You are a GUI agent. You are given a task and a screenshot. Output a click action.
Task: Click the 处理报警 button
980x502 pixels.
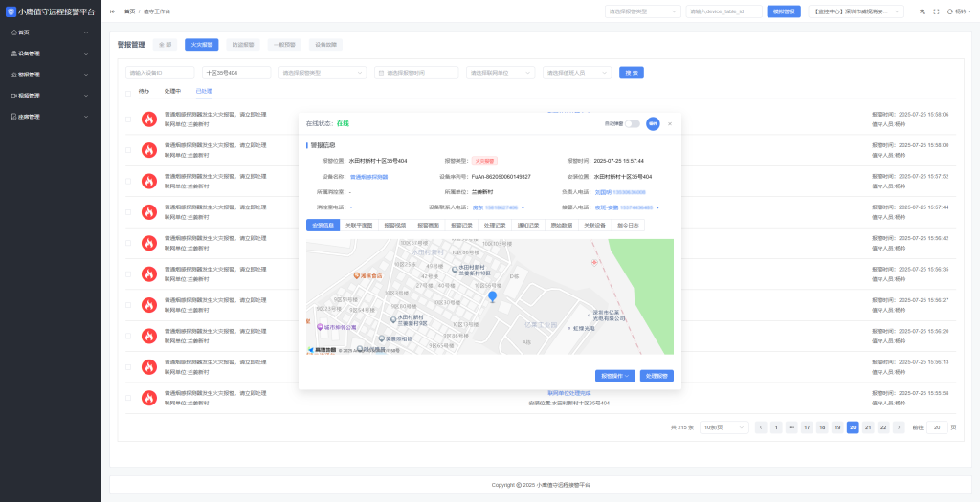click(657, 376)
